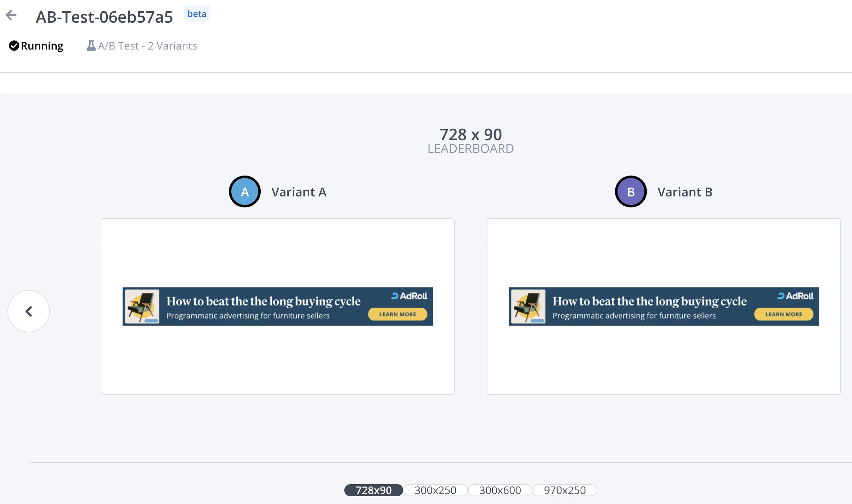This screenshot has height=504, width=852.
Task: Switch to the 970x250 size tab
Action: coord(565,490)
